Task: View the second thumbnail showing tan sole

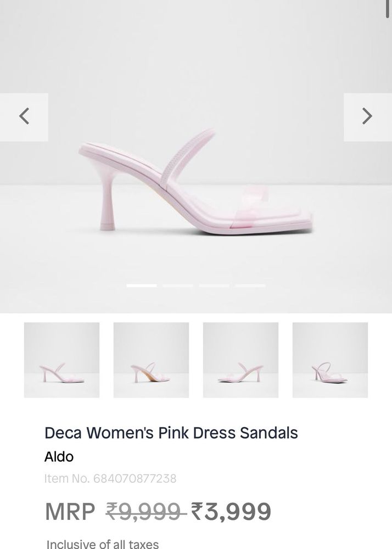Action: click(x=151, y=360)
